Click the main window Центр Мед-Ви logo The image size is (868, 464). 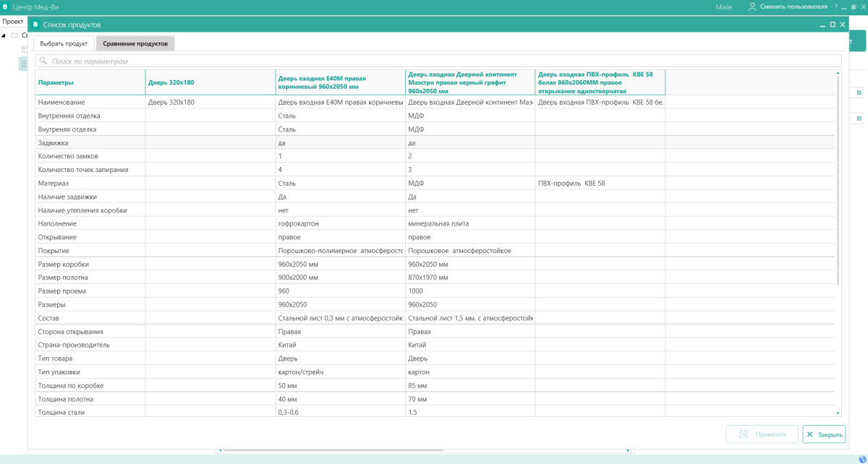6,7
